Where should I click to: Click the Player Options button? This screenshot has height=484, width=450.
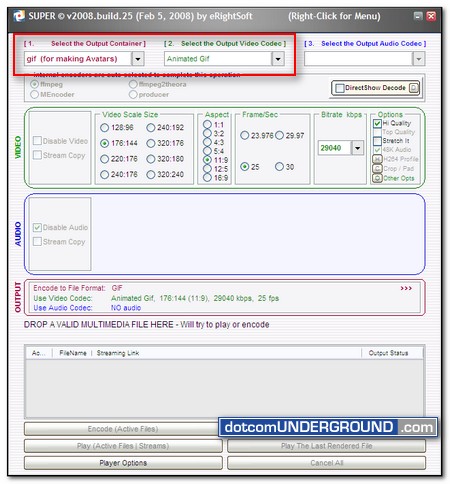(x=123, y=463)
